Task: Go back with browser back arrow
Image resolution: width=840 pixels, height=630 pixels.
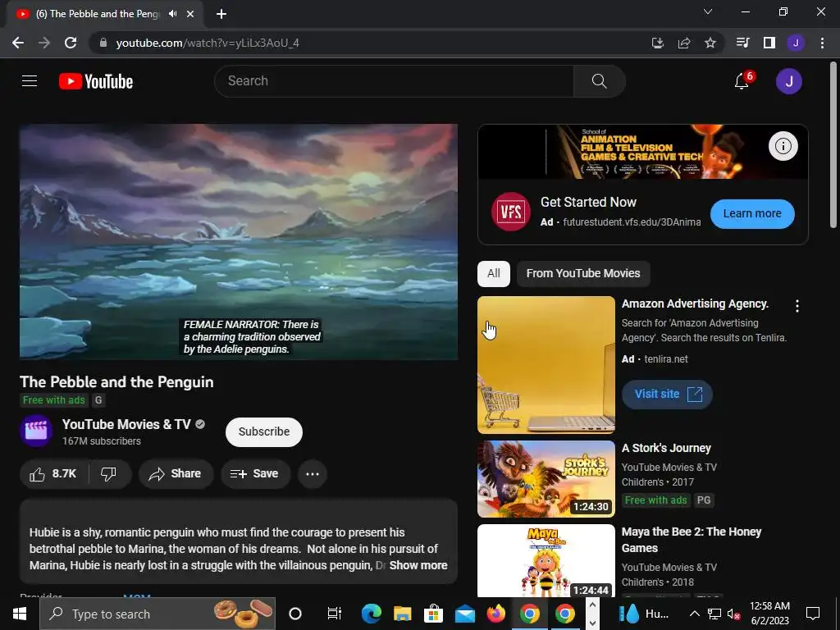Action: 18,43
